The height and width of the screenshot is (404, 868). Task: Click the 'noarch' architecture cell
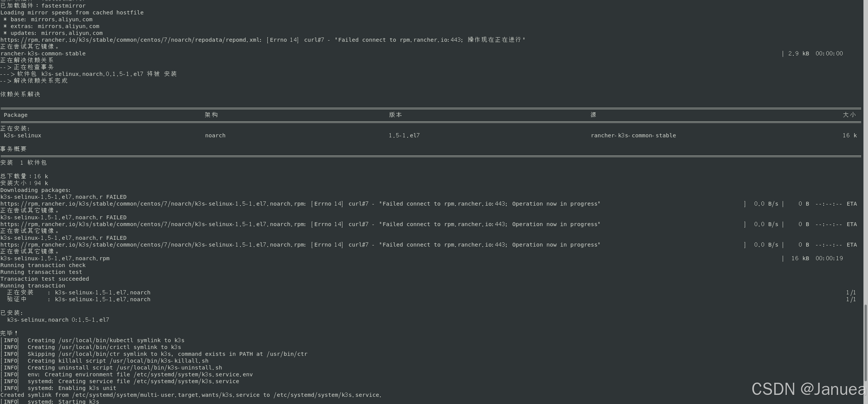[215, 135]
